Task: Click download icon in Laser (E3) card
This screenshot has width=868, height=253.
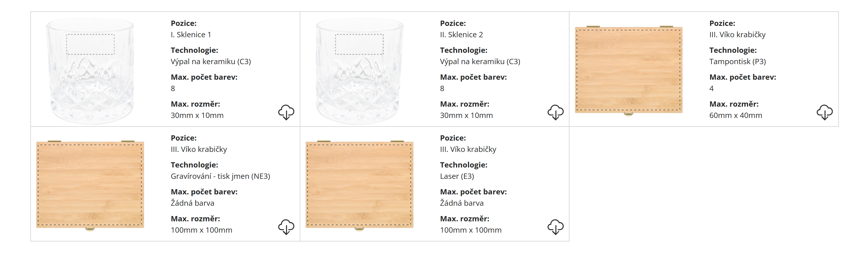Action: (x=555, y=226)
